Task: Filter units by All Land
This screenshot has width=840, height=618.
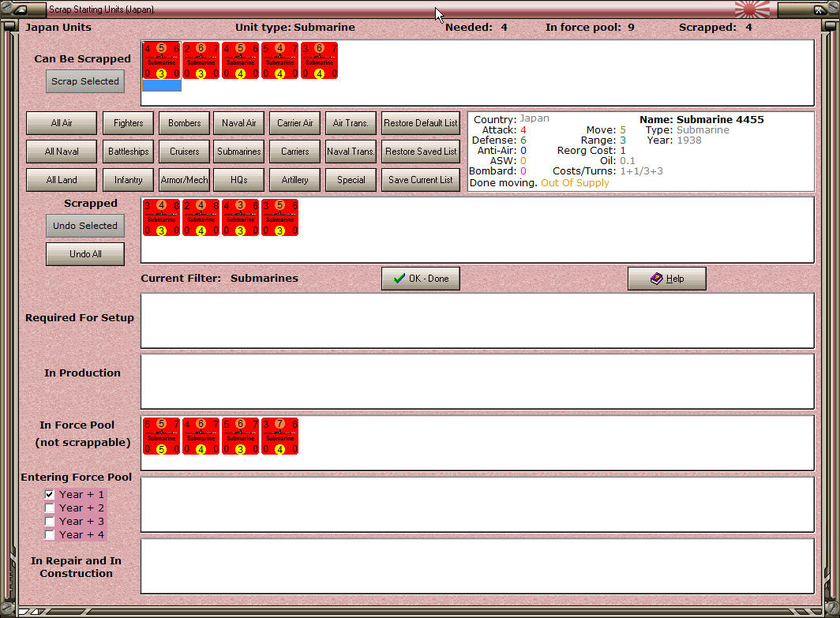Action: (x=62, y=180)
